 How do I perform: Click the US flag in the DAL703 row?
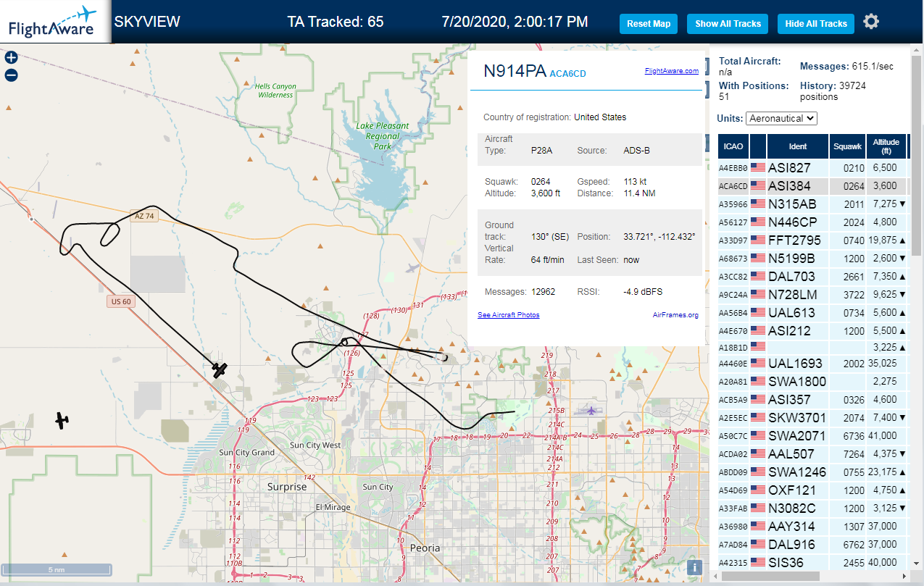[x=758, y=276]
